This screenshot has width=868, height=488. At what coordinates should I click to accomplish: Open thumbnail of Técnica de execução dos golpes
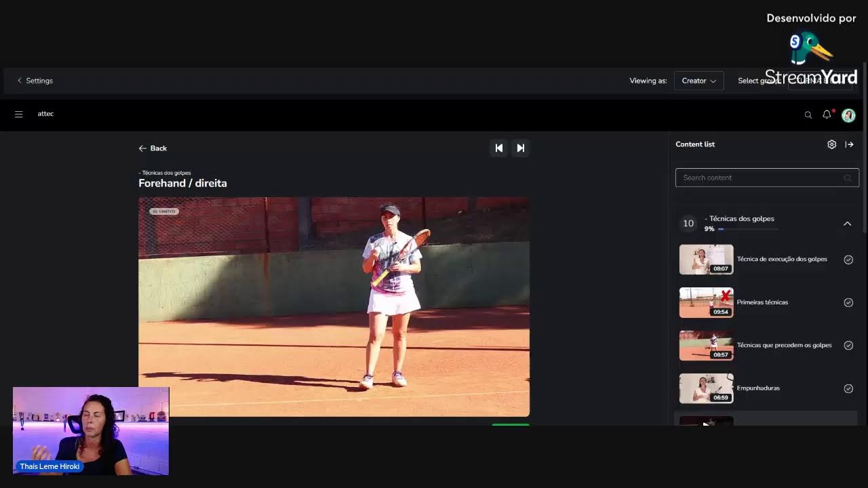tap(706, 260)
